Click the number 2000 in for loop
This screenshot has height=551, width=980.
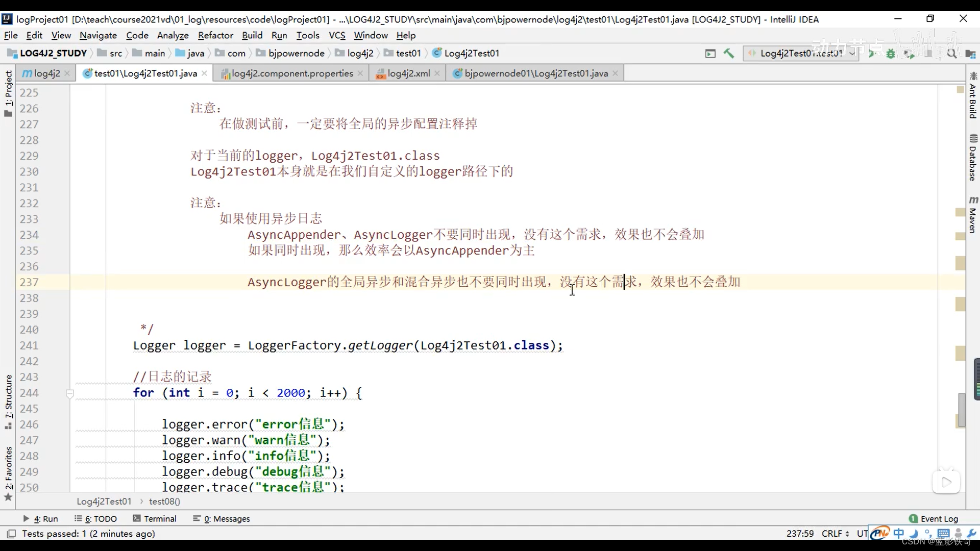coord(291,393)
